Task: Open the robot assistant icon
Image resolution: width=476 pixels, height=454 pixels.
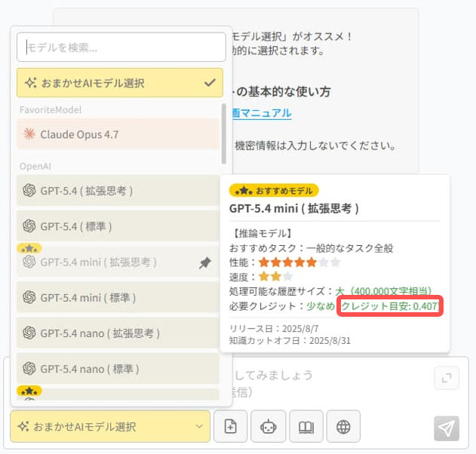Action: click(x=269, y=427)
